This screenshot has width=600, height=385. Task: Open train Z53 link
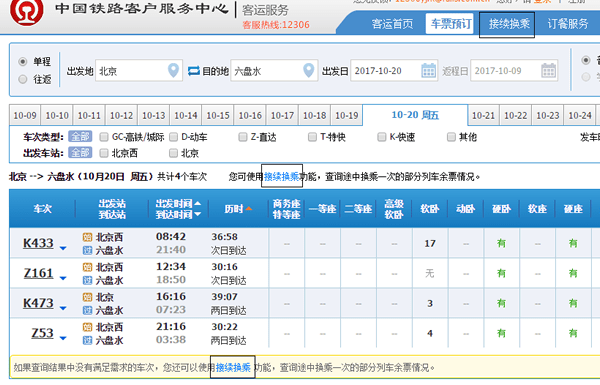(x=42, y=333)
